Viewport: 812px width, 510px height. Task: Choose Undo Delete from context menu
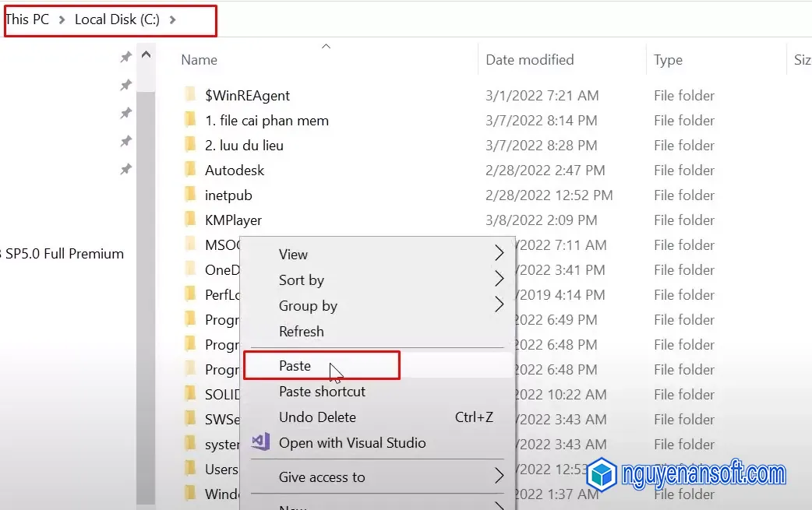[x=317, y=417]
